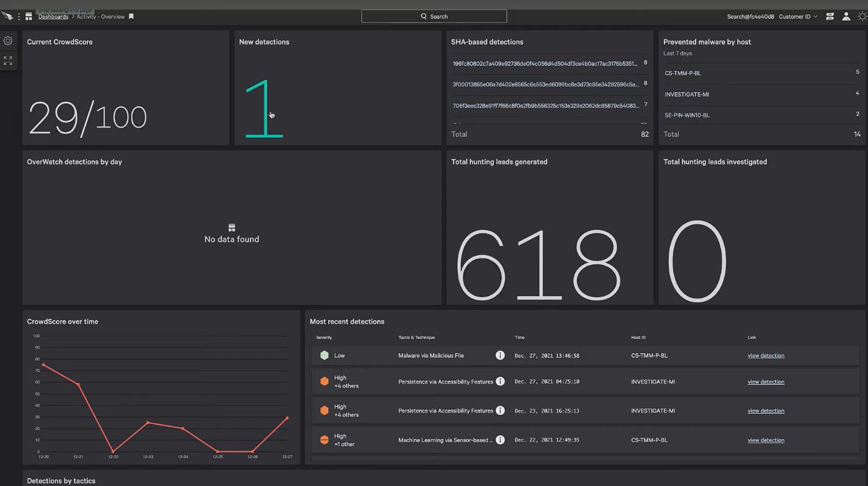Click CS-TMM-P-BL host in Dec. 22 row
This screenshot has width=868, height=486.
649,440
